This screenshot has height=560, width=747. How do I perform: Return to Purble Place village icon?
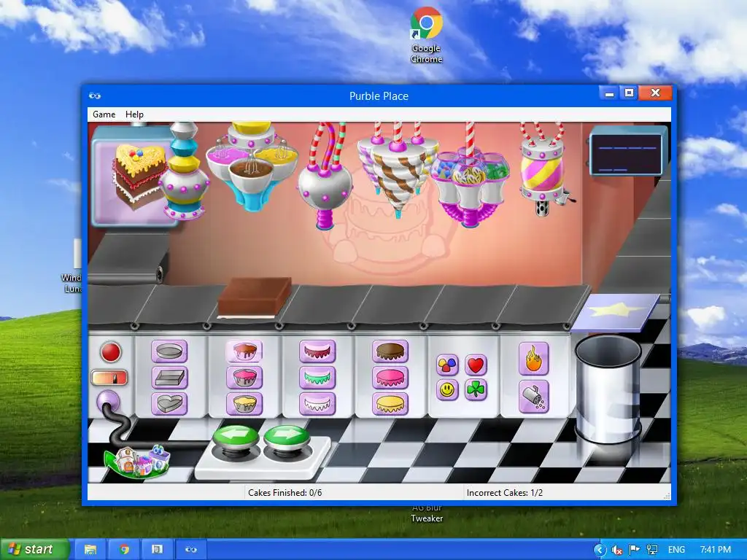[x=137, y=461]
